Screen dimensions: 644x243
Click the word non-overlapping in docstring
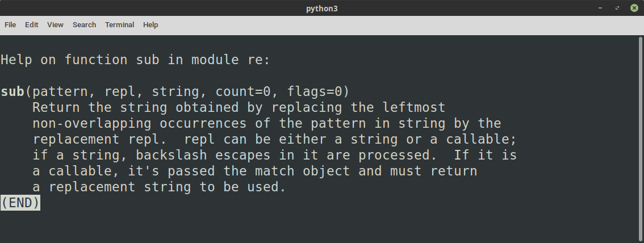tap(92, 124)
